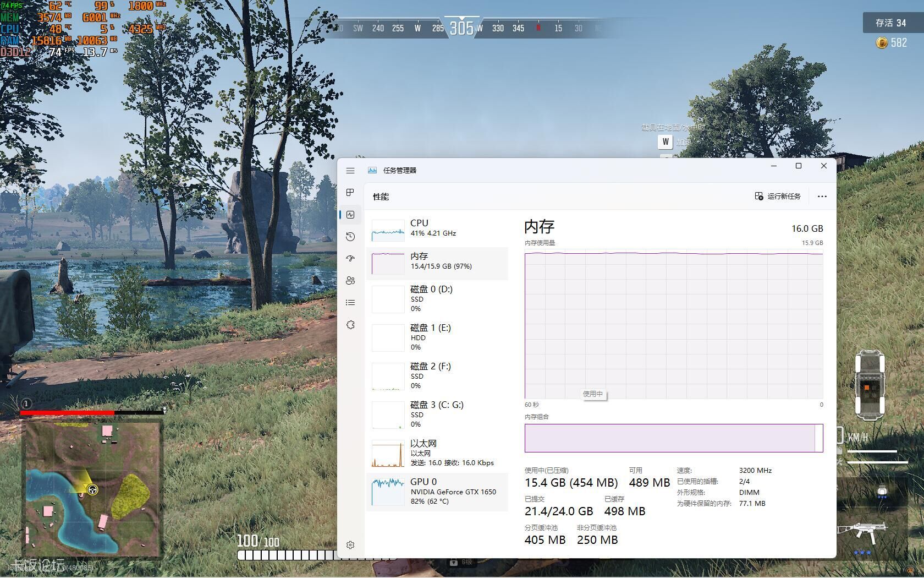The width and height of the screenshot is (924, 578).
Task: Click the vehicle status icon in game
Action: click(x=870, y=385)
